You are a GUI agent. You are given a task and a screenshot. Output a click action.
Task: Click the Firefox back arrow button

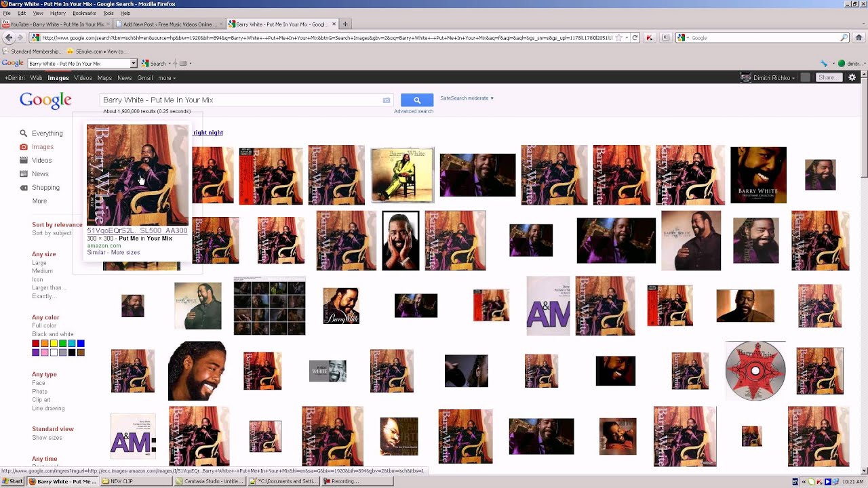(8, 38)
